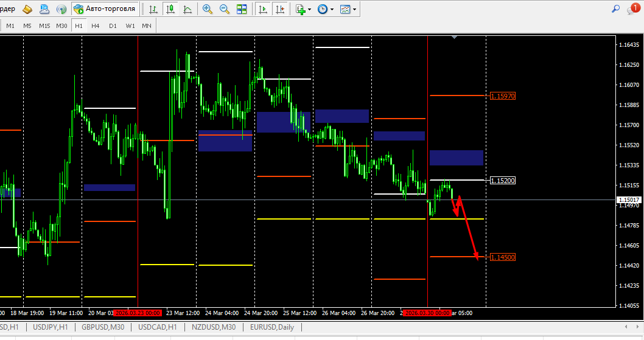The height and width of the screenshot is (340, 644).
Task: Switch to the EURUSD,Daily chart tab
Action: (272, 327)
